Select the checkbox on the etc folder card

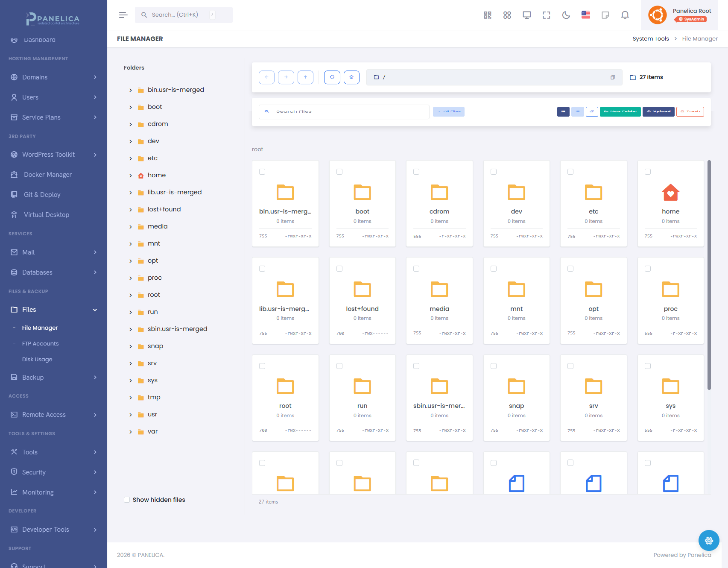click(570, 172)
